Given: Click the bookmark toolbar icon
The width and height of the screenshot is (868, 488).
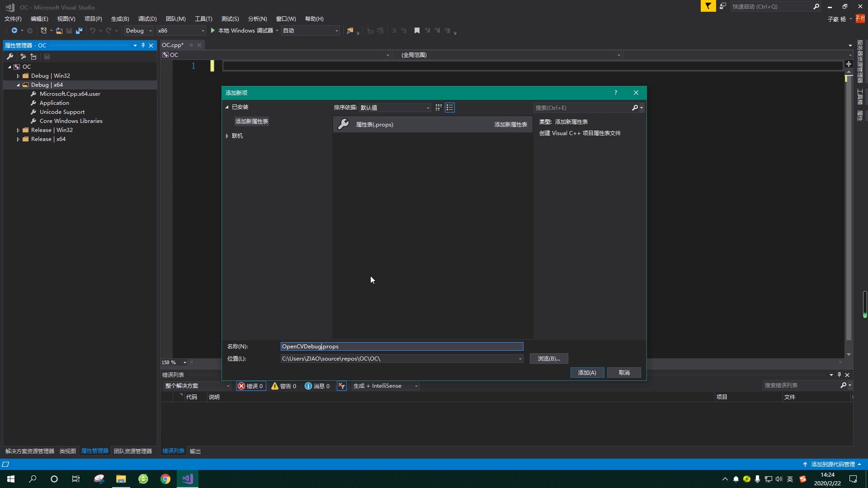Looking at the screenshot, I should pyautogui.click(x=417, y=31).
